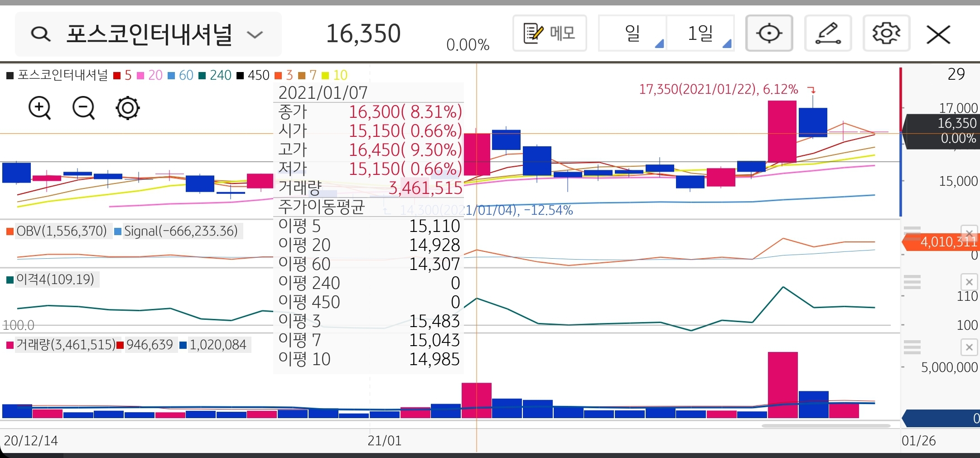This screenshot has width=980, height=458.
Task: Select the yellow 10 moving average legend
Action: [334, 75]
